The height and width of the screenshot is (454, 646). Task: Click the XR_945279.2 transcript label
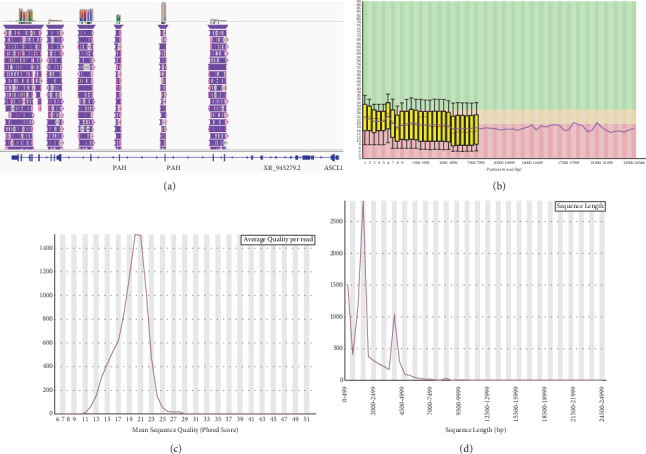[x=282, y=168]
